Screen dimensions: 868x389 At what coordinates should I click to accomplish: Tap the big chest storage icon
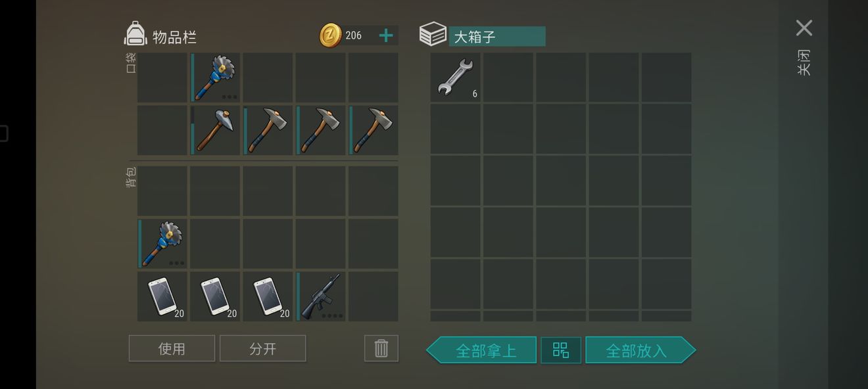click(x=433, y=34)
